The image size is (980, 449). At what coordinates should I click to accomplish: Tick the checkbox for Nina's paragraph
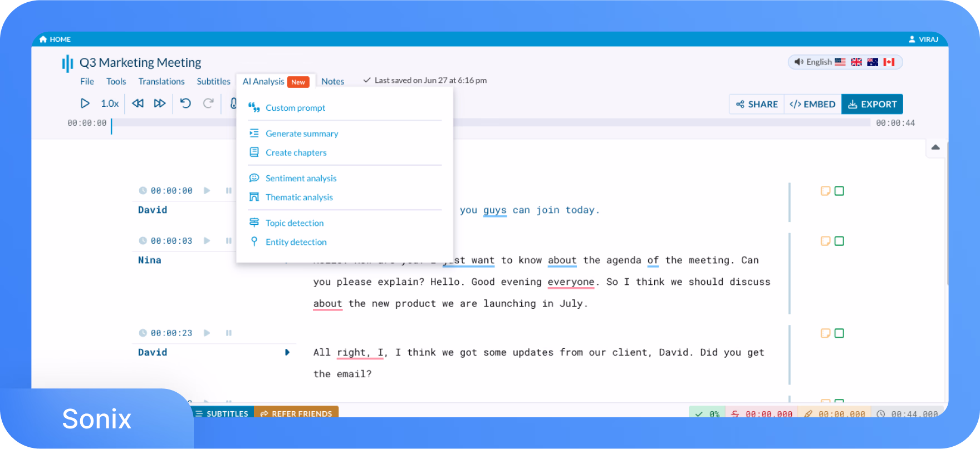tap(839, 241)
